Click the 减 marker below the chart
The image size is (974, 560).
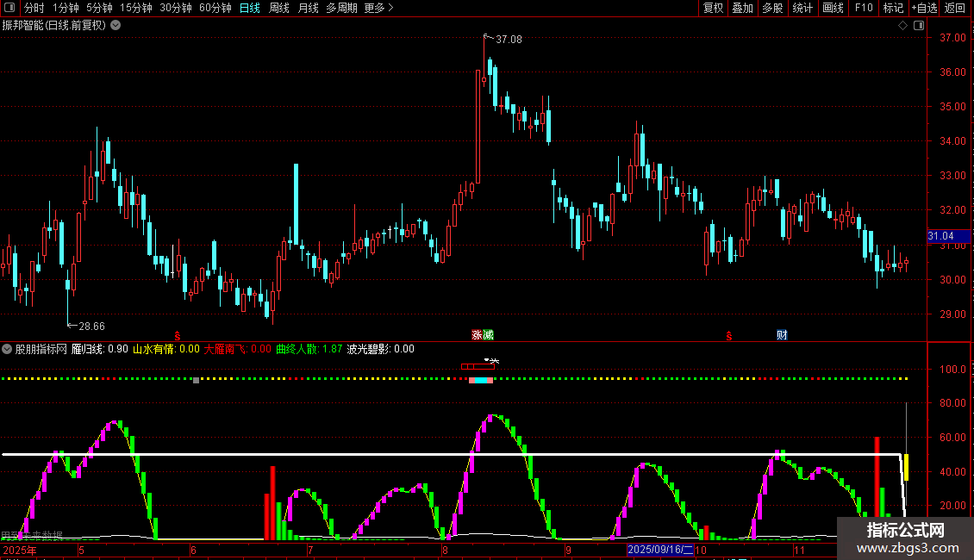(488, 335)
